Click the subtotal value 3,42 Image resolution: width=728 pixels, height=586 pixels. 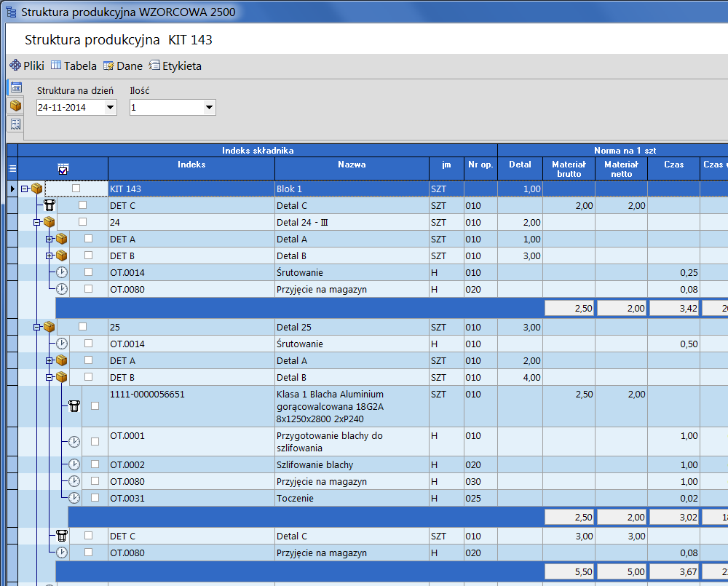click(673, 308)
